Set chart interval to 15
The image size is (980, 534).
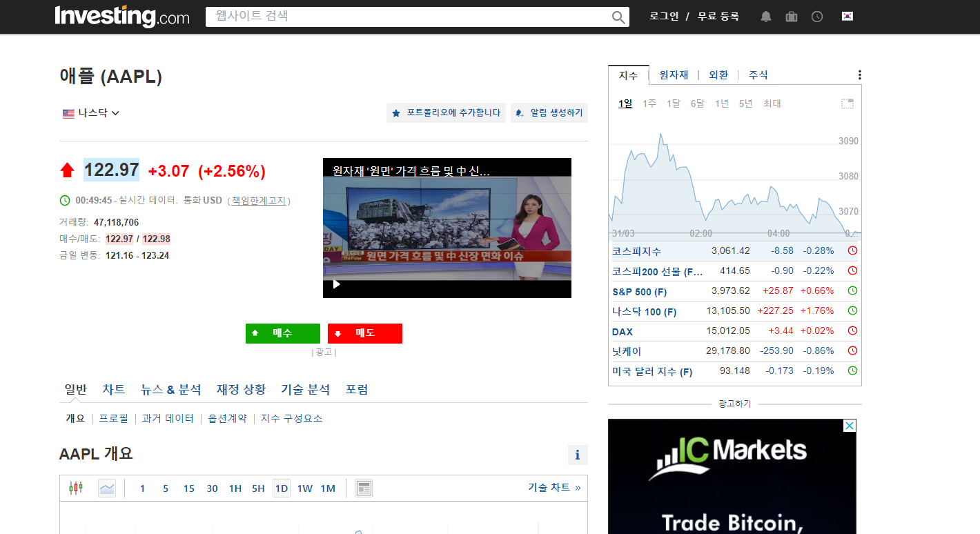coord(188,488)
